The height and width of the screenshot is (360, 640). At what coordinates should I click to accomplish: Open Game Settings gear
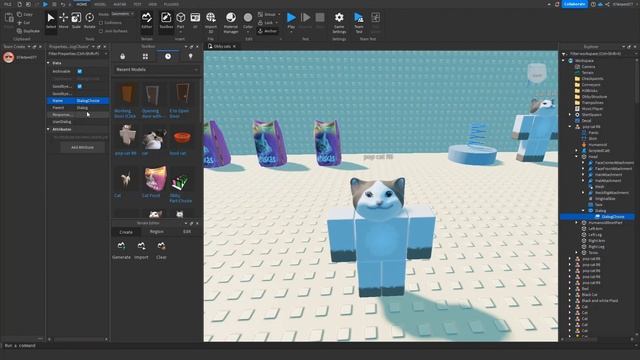click(x=339, y=22)
